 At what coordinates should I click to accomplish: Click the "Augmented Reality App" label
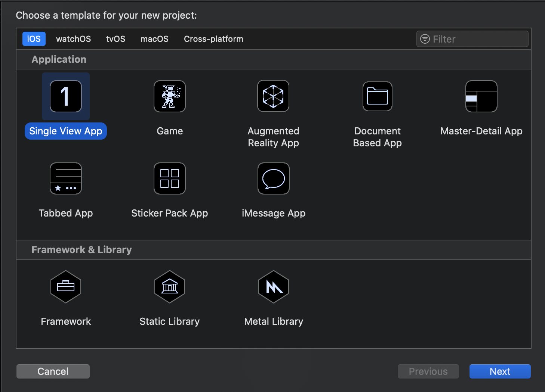(274, 137)
